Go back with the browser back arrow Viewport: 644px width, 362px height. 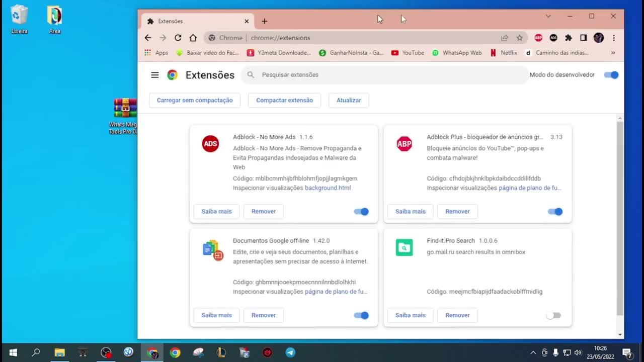click(147, 38)
